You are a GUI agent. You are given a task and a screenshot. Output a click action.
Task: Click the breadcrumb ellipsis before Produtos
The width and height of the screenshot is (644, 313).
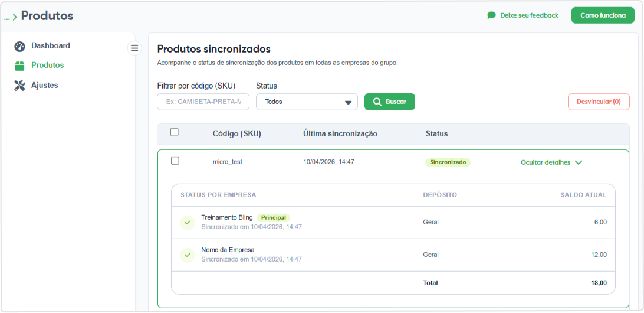click(6, 18)
